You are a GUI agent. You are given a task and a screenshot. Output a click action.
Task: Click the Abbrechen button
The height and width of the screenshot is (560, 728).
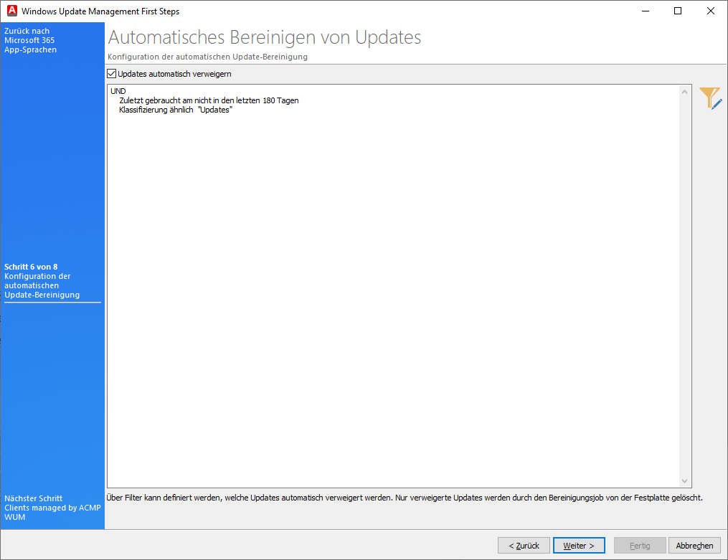coord(694,545)
